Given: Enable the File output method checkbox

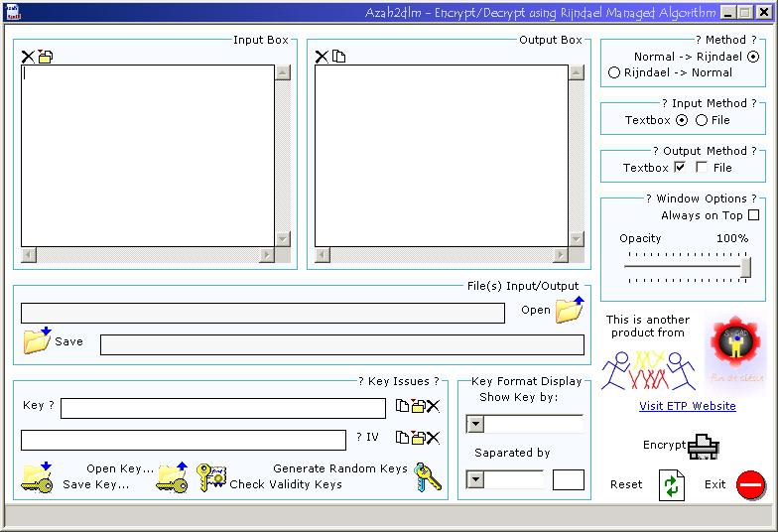Looking at the screenshot, I should pyautogui.click(x=702, y=167).
